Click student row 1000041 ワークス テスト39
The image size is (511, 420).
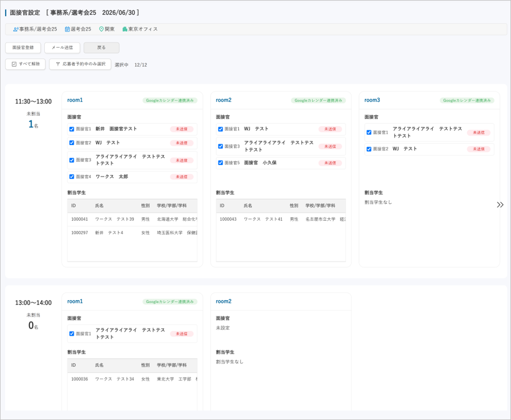(132, 219)
